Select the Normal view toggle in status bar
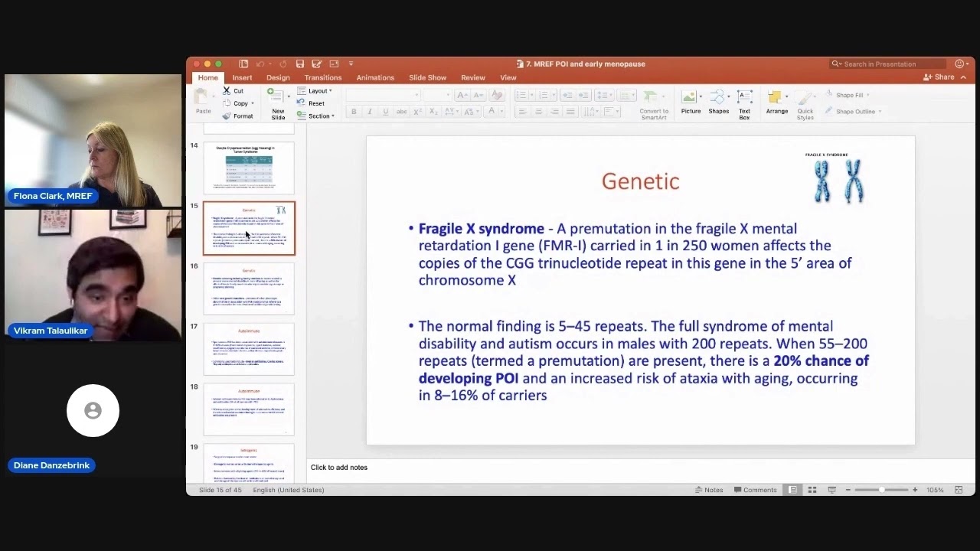 click(793, 490)
